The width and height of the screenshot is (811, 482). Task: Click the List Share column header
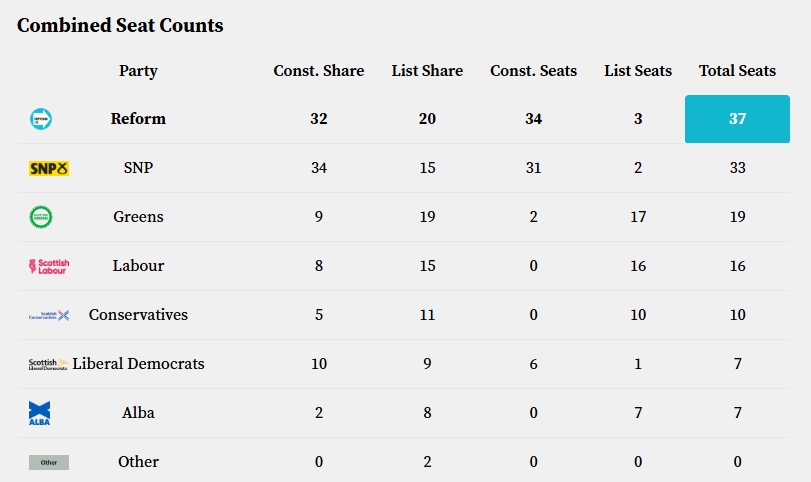tap(427, 71)
